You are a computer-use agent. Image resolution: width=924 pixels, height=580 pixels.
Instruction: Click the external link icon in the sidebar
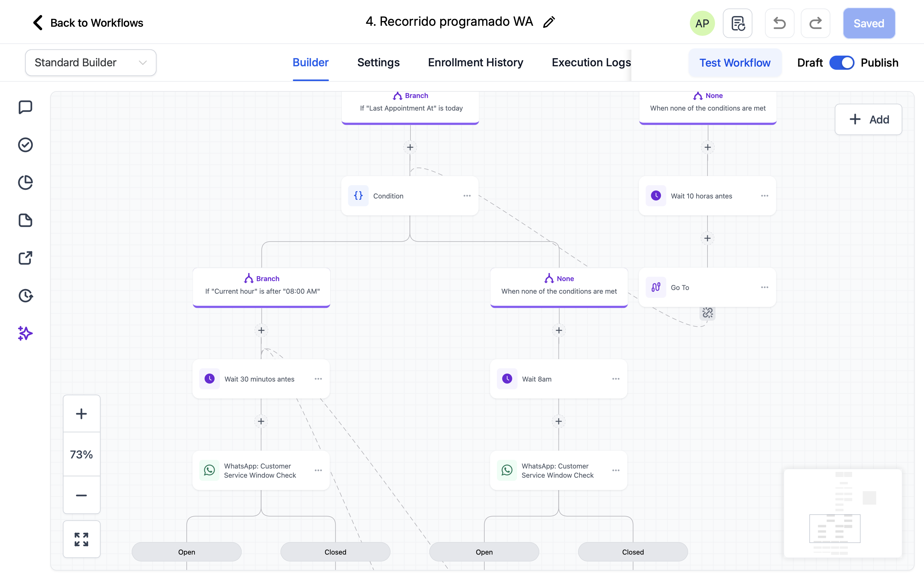tap(25, 258)
